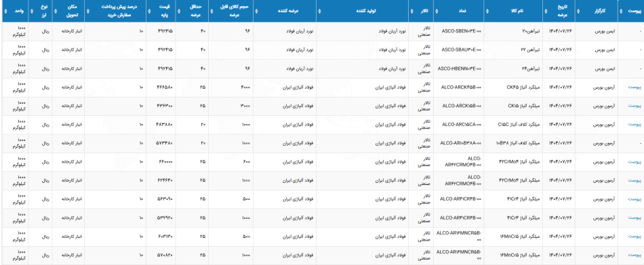Sort by حداقل عرضه column arrows
The width and height of the screenshot is (644, 265).
tap(179, 11)
